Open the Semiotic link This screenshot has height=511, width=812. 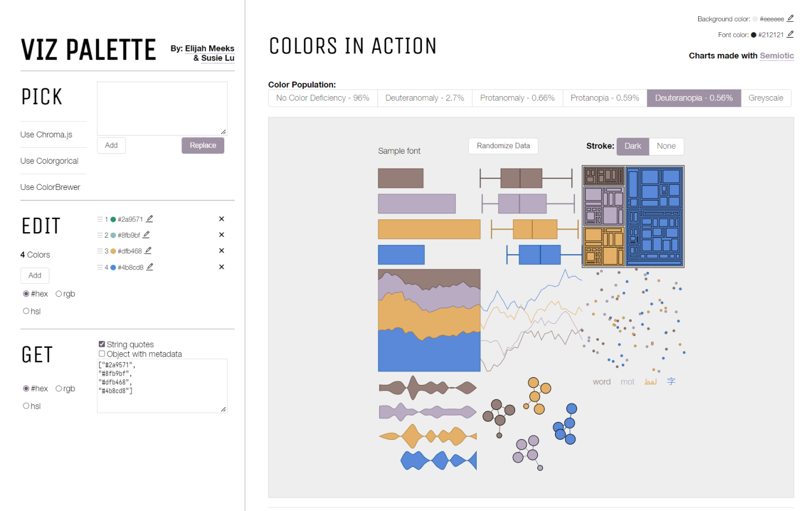776,56
